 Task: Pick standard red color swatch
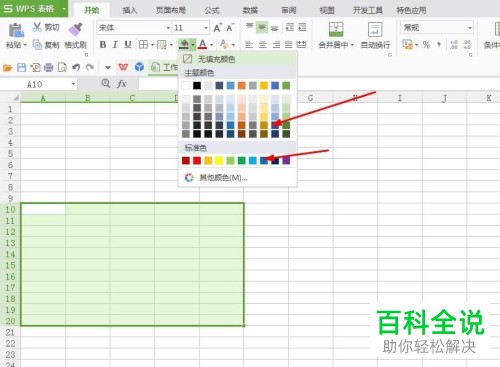(x=197, y=161)
